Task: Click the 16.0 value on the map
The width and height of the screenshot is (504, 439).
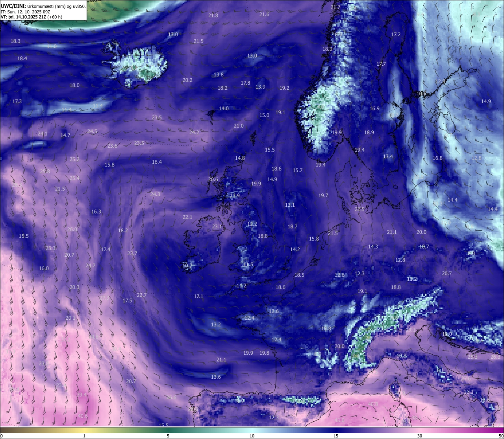Action: click(44, 268)
